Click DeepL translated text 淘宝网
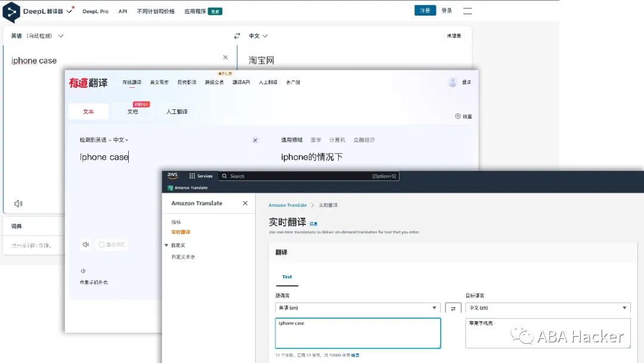The image size is (644, 363). point(261,60)
